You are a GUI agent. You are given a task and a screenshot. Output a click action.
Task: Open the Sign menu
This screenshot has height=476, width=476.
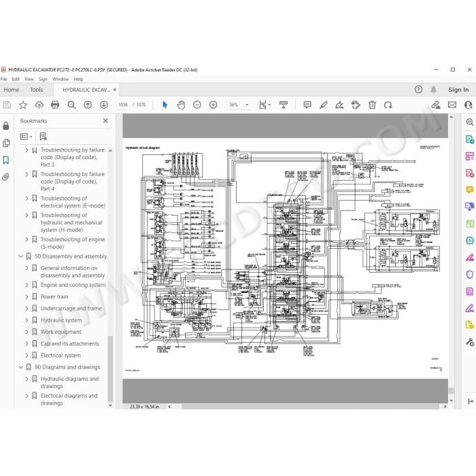click(x=43, y=80)
